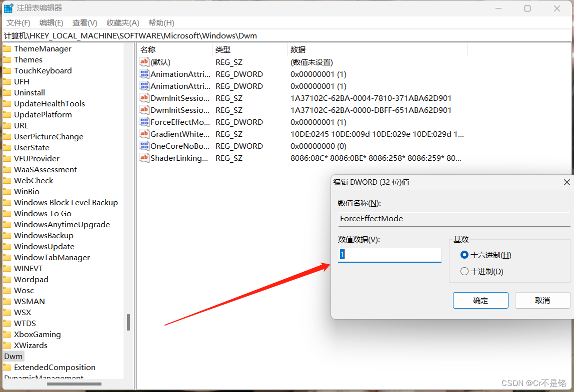Select the 十六进制(H) hexadecimal radio button
This screenshot has width=574, height=392.
(x=464, y=255)
